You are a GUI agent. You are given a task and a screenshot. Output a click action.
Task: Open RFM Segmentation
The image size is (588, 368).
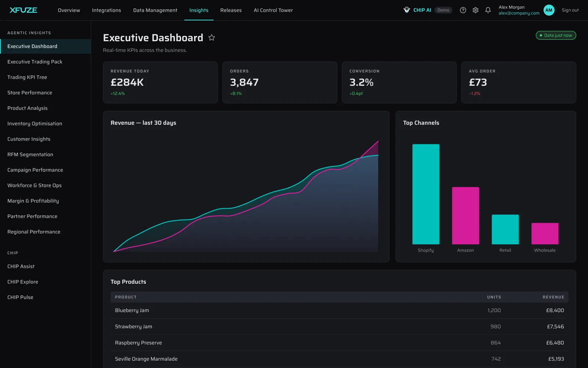46,155
